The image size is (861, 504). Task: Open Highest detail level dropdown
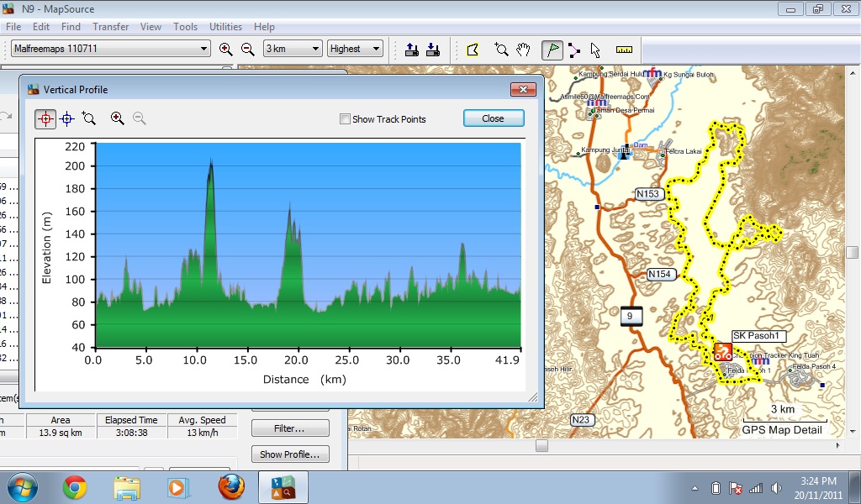coord(355,48)
